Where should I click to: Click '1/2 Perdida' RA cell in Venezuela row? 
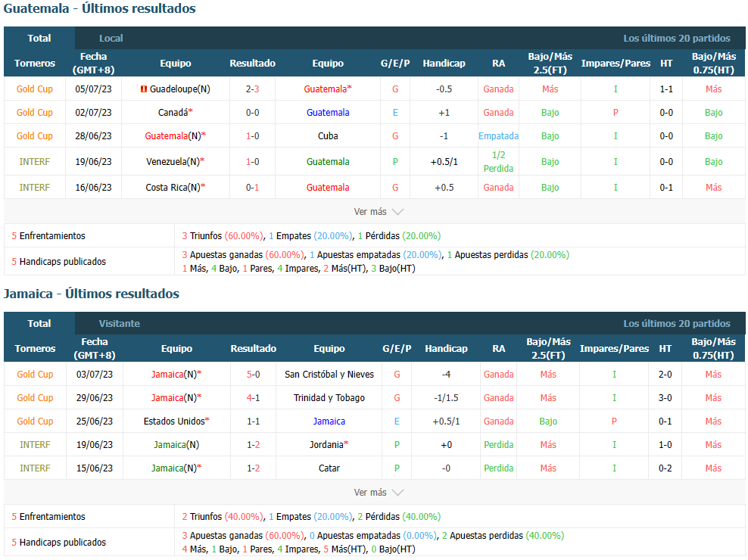coord(498,162)
